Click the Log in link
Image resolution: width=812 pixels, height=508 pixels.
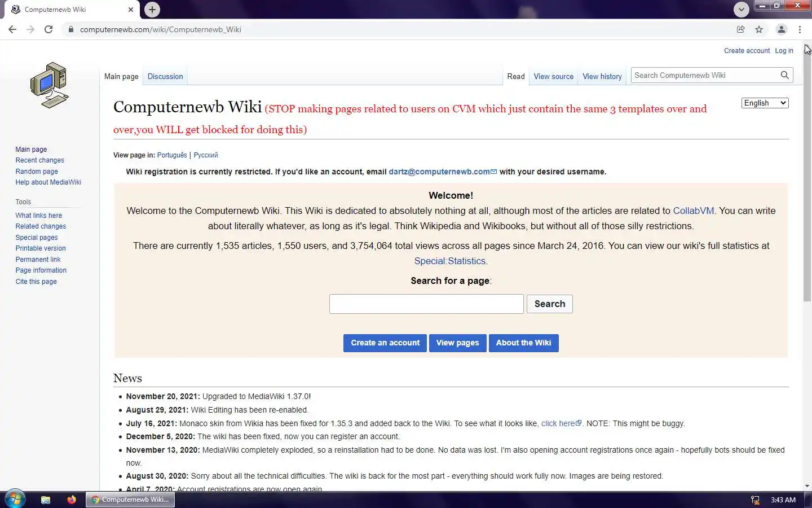[x=784, y=50]
